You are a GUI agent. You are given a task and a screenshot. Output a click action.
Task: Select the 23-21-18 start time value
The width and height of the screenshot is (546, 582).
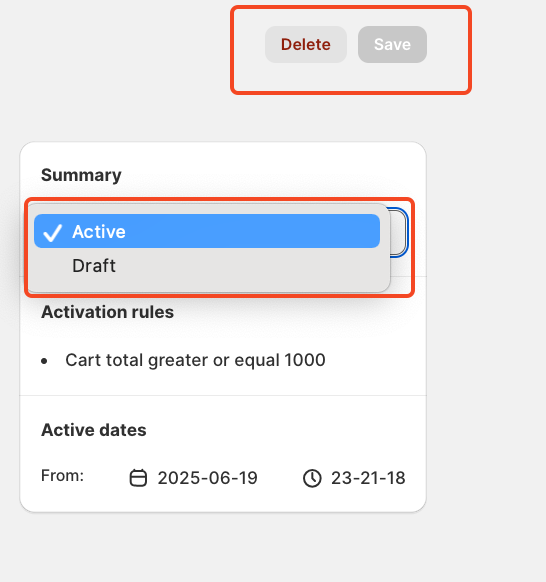(x=368, y=478)
